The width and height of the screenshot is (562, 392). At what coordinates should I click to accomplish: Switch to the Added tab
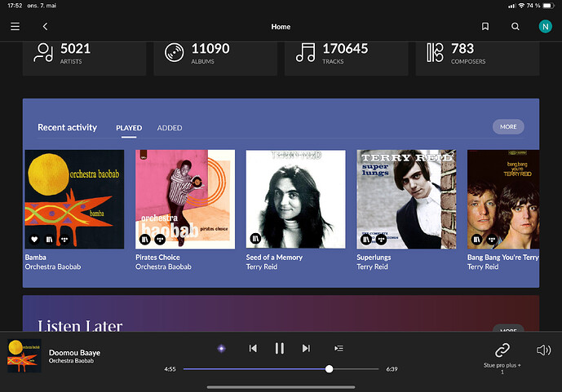[x=170, y=128]
